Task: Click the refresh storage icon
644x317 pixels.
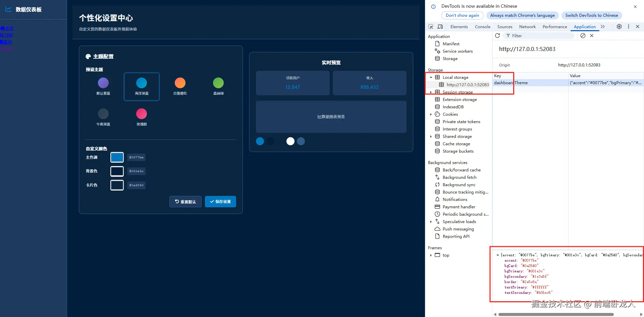Action: click(497, 36)
